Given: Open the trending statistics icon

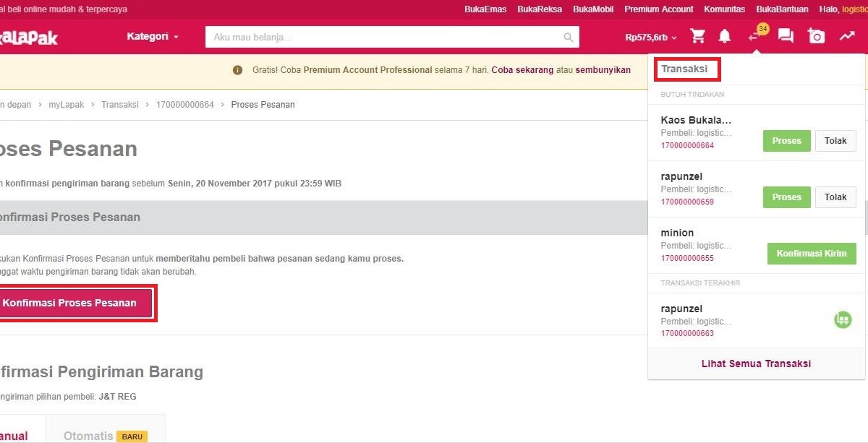Looking at the screenshot, I should click(x=846, y=36).
